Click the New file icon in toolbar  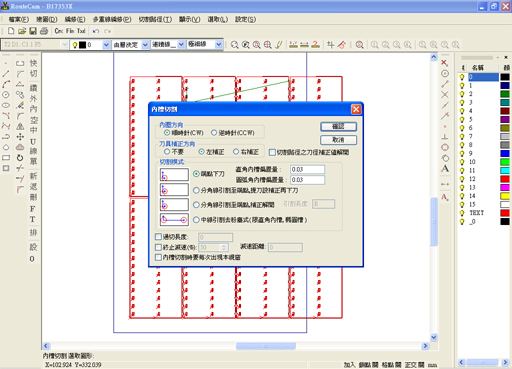point(11,31)
